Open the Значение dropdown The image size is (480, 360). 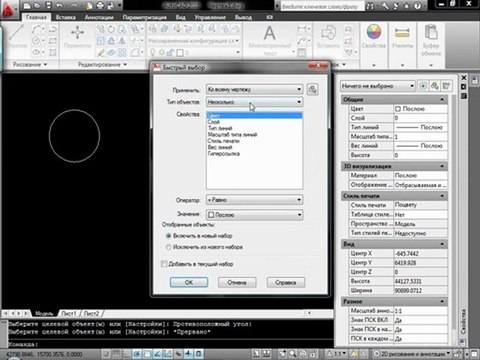254,215
